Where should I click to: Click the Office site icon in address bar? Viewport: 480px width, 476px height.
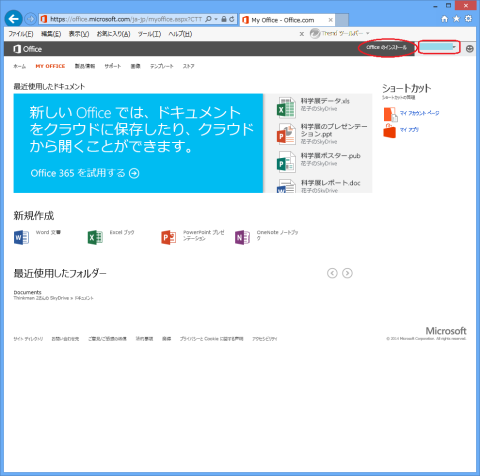(44, 19)
